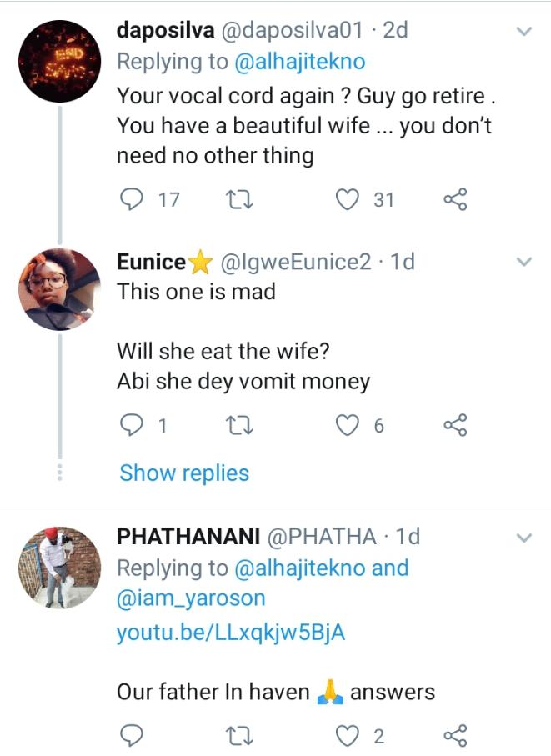
Task: Open options chevron on PHATHANANI's tweet
Action: click(523, 538)
